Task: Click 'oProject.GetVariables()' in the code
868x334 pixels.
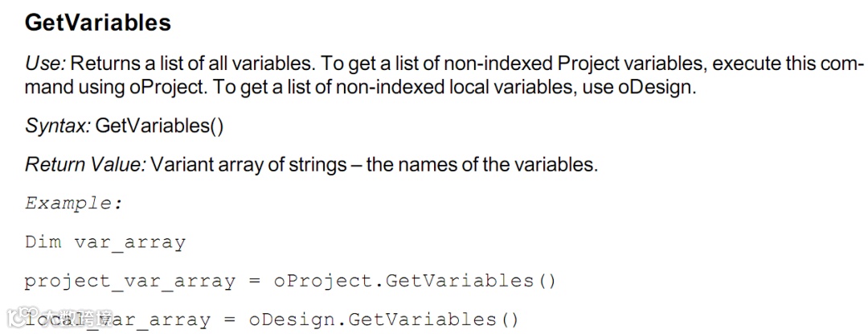Action: pos(415,281)
